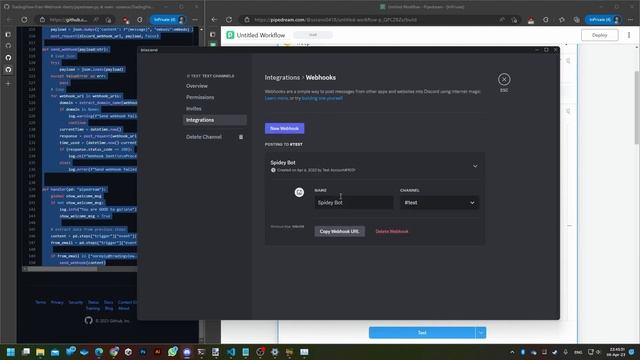Open Adobe Illustrator from the taskbar

(x=158, y=352)
